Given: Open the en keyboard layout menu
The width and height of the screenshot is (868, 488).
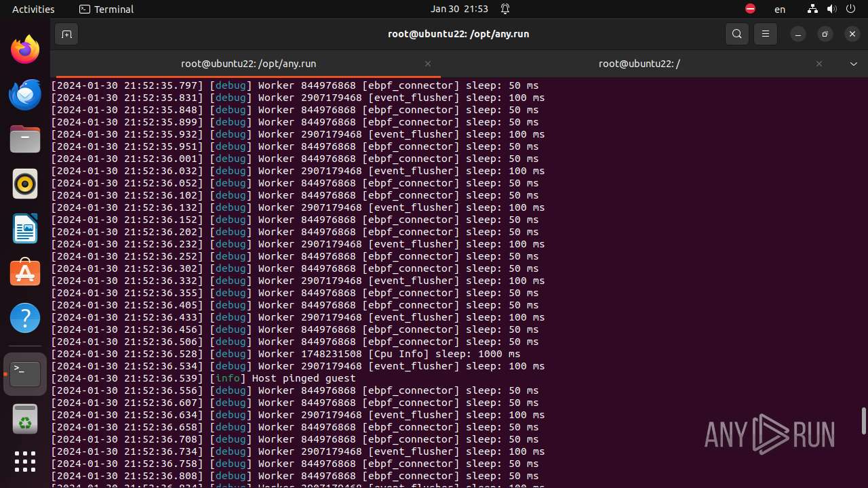Looking at the screenshot, I should coord(780,9).
